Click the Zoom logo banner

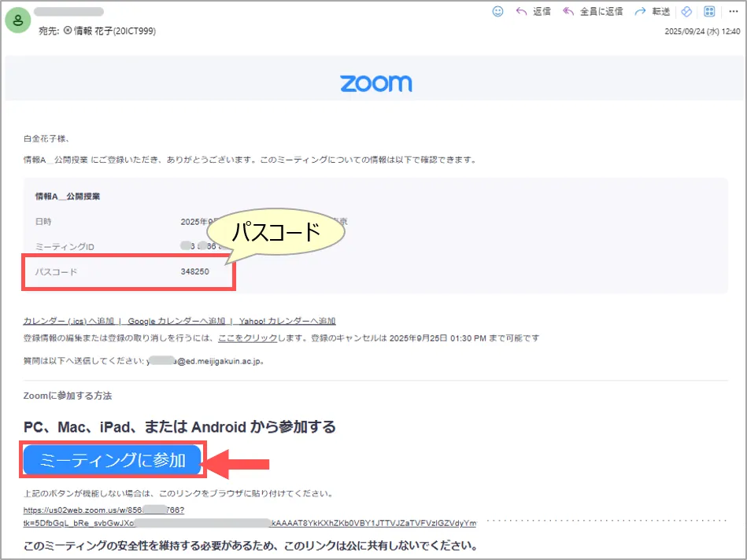[375, 83]
